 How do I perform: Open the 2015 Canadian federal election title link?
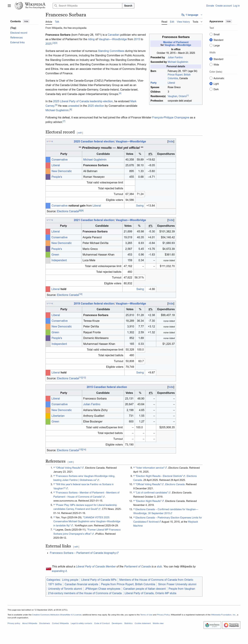(107, 387)
